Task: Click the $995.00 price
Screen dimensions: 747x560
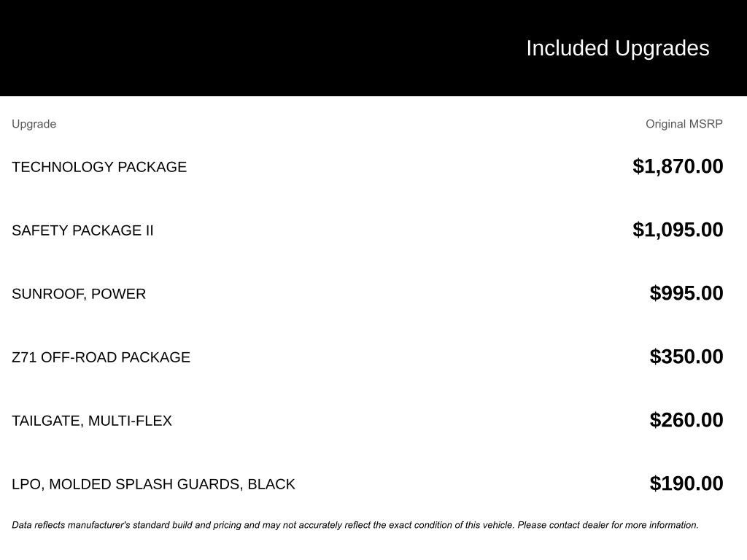Action: coord(686,293)
